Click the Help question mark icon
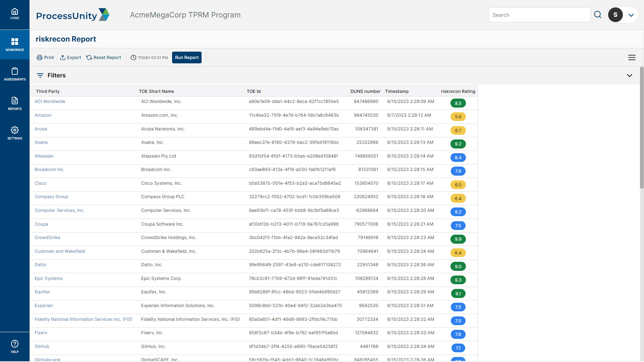The height and width of the screenshot is (362, 644). [x=15, y=347]
